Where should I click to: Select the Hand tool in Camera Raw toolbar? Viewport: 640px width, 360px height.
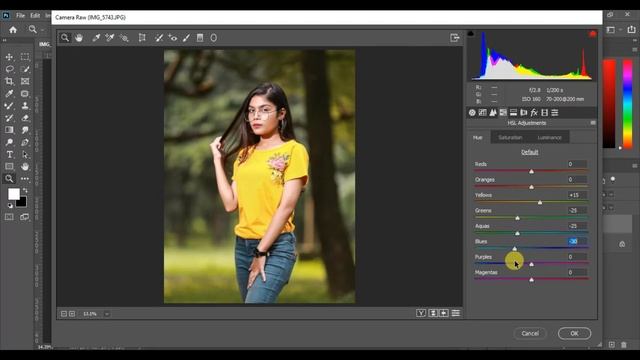tap(79, 38)
